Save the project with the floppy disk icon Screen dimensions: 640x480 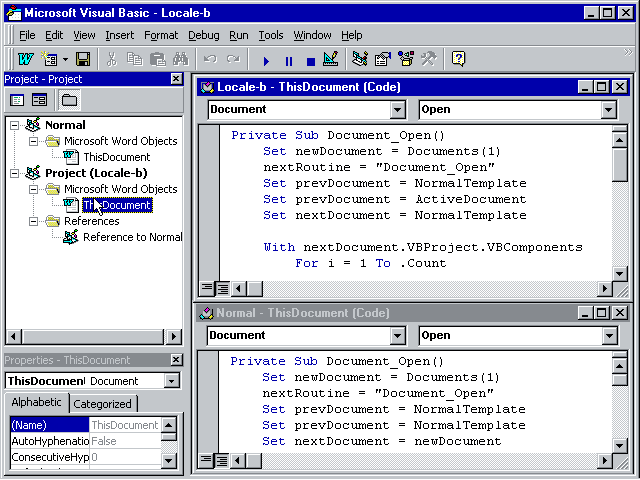pyautogui.click(x=83, y=59)
